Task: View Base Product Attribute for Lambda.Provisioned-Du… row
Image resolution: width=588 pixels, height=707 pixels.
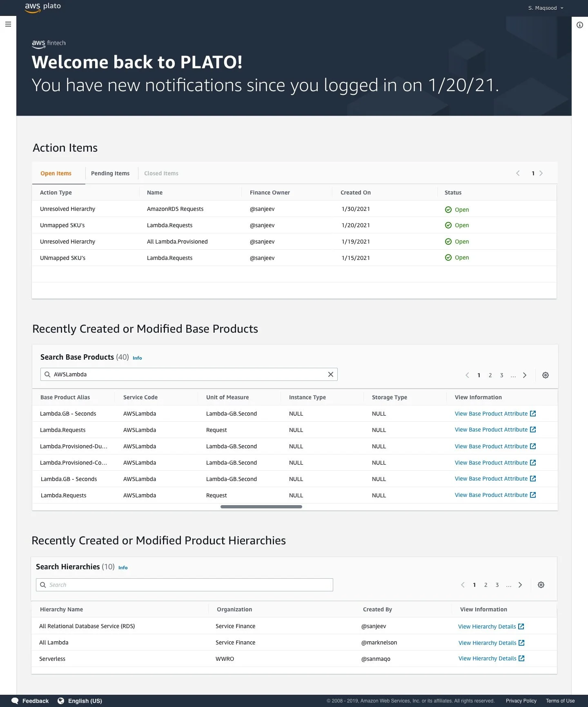Action: tap(495, 446)
